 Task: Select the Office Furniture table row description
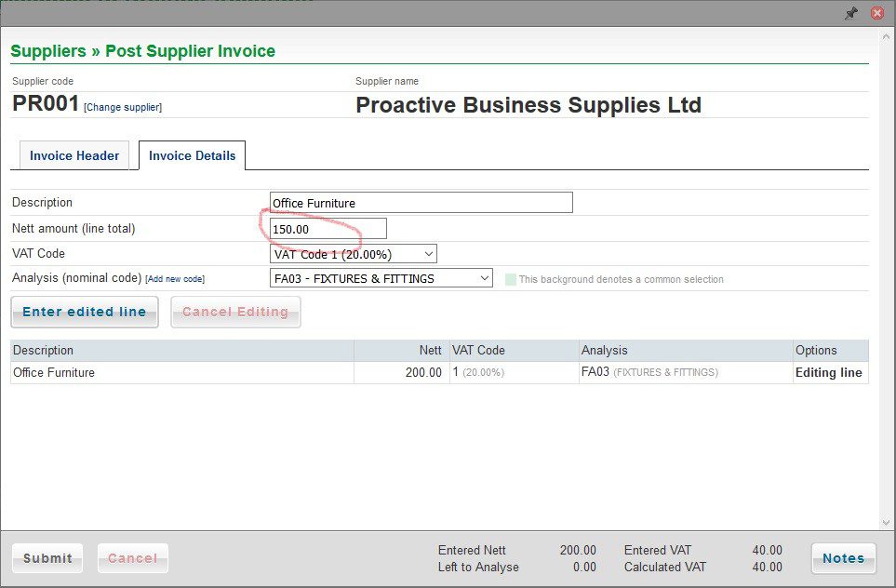tap(54, 372)
